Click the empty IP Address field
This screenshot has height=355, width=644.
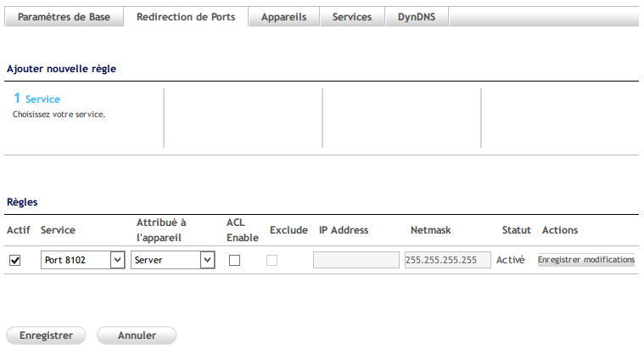tap(356, 261)
